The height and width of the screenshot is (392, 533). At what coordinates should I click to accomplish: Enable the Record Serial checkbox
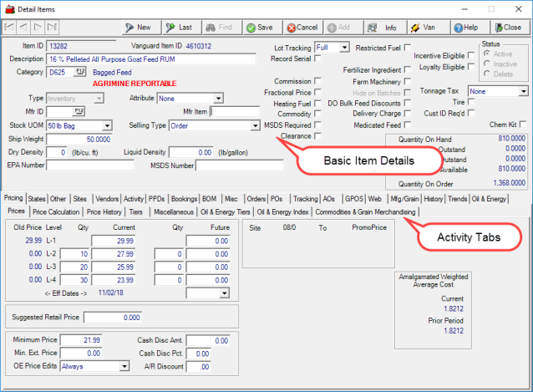coord(319,59)
